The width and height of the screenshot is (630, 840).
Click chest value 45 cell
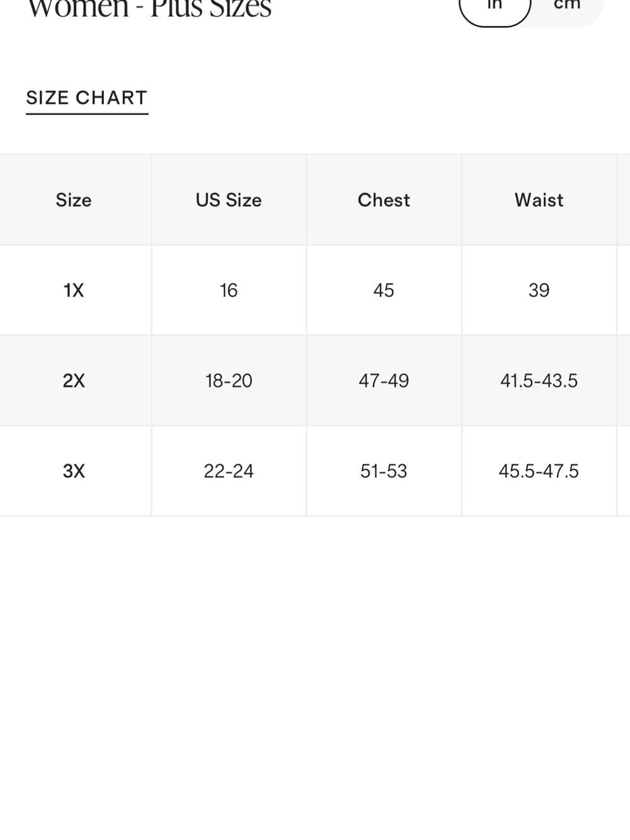(384, 290)
